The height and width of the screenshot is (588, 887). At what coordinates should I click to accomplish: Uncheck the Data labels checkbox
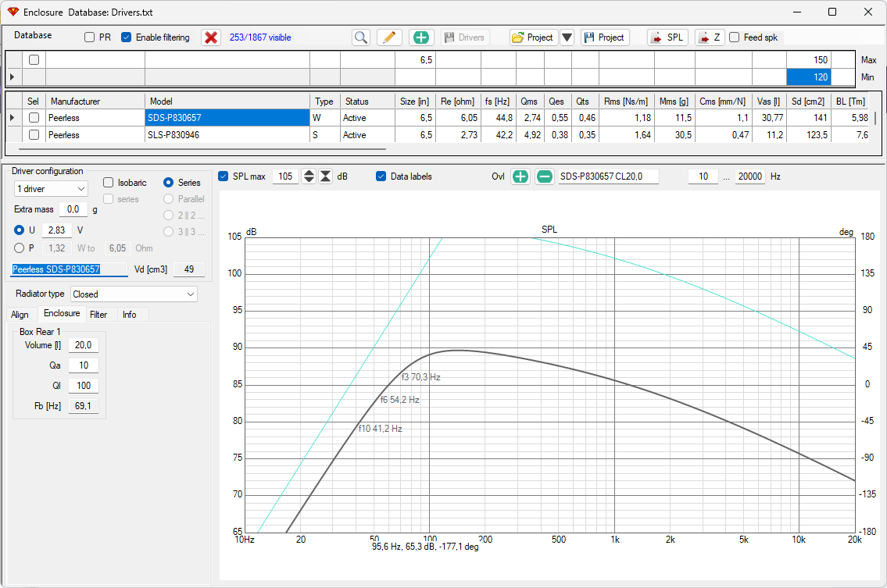coord(381,176)
